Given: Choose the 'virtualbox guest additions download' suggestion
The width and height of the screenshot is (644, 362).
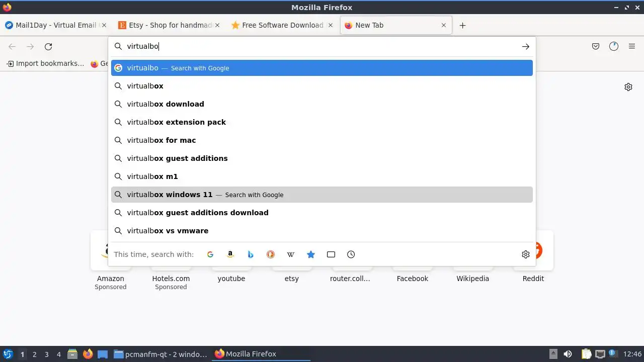Looking at the screenshot, I should point(322,213).
